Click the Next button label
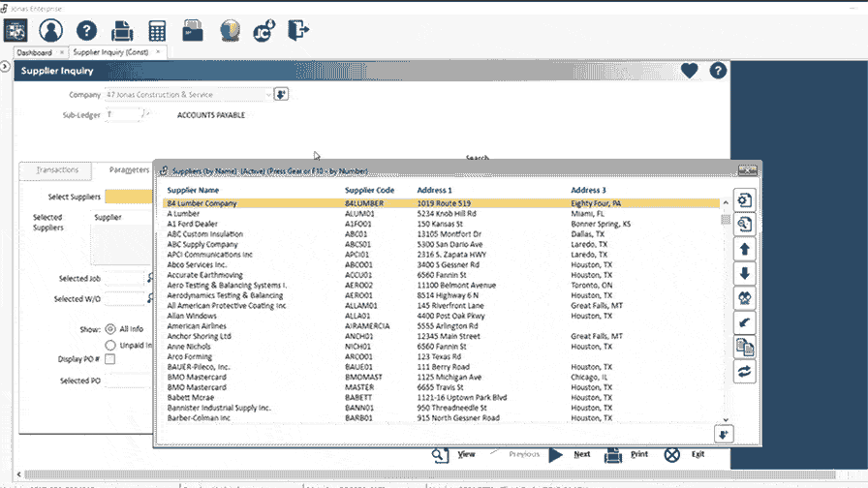Image resolution: width=868 pixels, height=488 pixels. (x=582, y=454)
